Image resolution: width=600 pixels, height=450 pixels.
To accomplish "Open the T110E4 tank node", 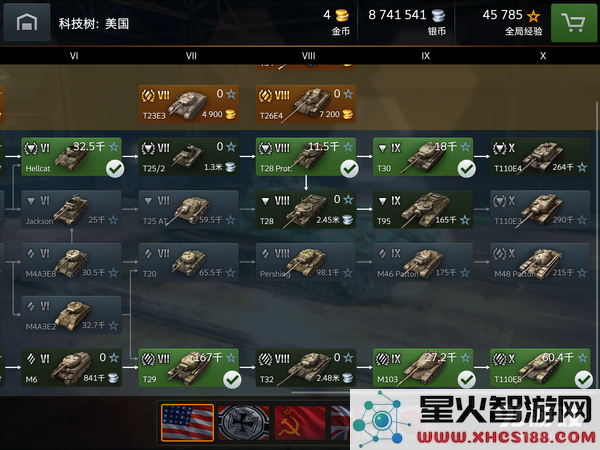I will pos(540,157).
